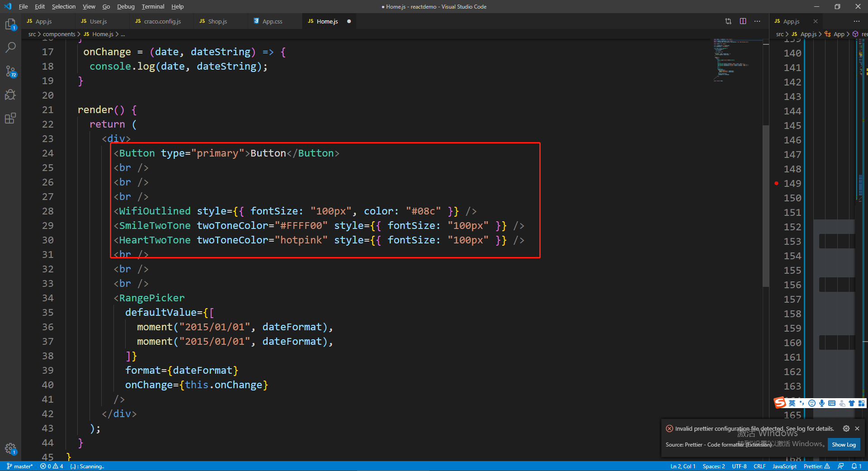Viewport: 868px width, 471px height.
Task: Open Manage gear at activity bar bottom
Action: 10,448
